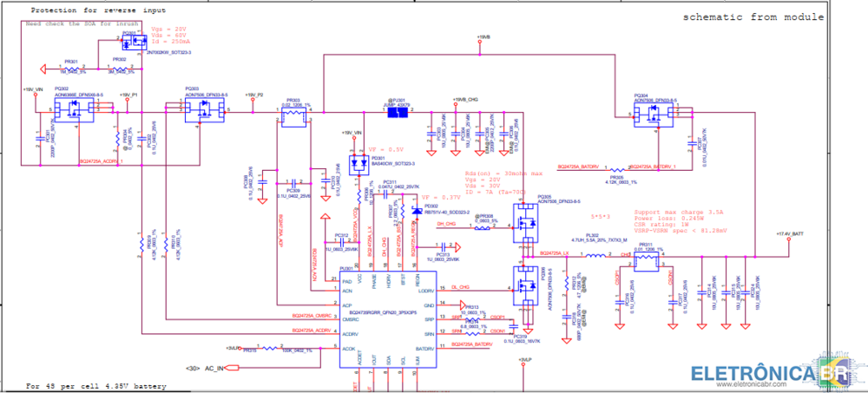Click the +19VB_CHG net label
The height and width of the screenshot is (393, 868).
(x=465, y=101)
